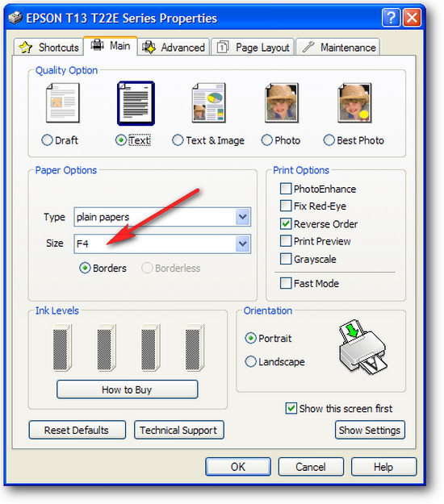444x504 pixels.
Task: Click the sparkle printer icon on Advanced tab
Action: (x=149, y=48)
